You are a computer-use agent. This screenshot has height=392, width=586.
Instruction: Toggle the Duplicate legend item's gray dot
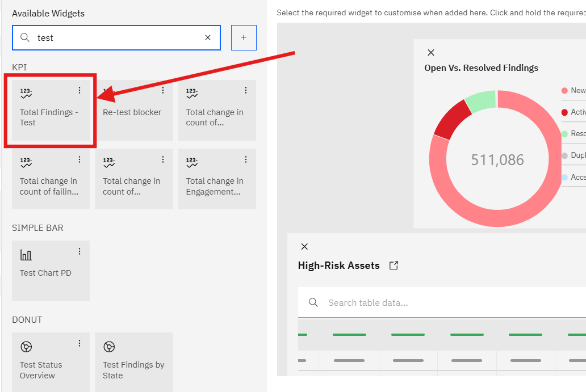click(x=564, y=155)
